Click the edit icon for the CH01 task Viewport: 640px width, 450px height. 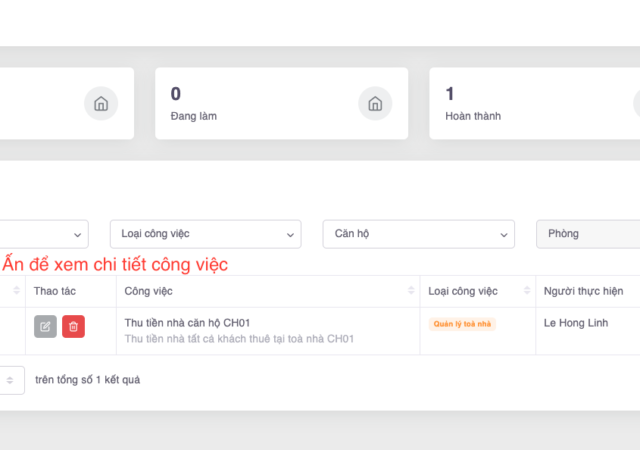point(45,326)
